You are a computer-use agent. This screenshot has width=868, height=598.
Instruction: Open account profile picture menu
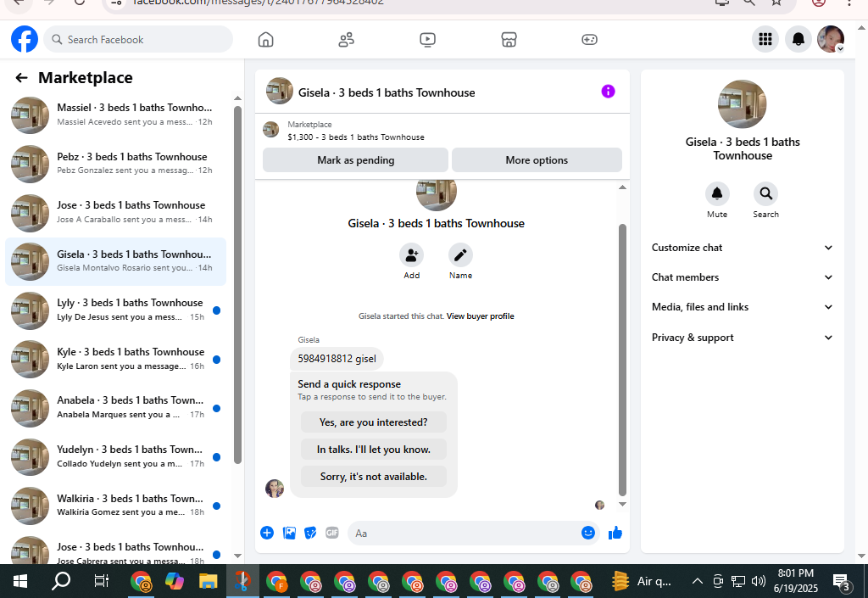[x=831, y=39]
